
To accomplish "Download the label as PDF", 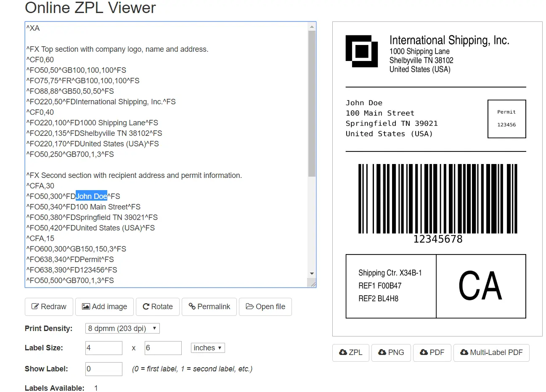I will pos(432,352).
